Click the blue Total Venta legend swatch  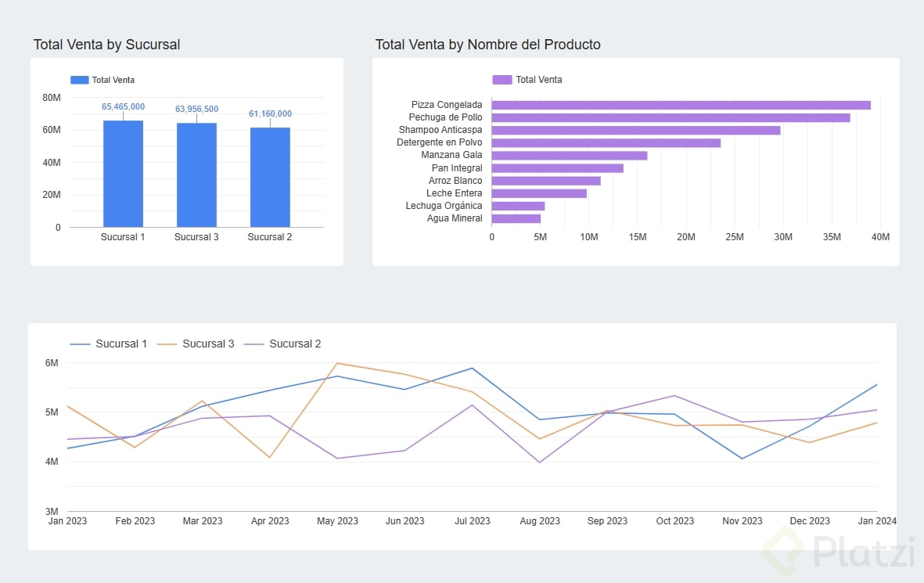point(80,80)
